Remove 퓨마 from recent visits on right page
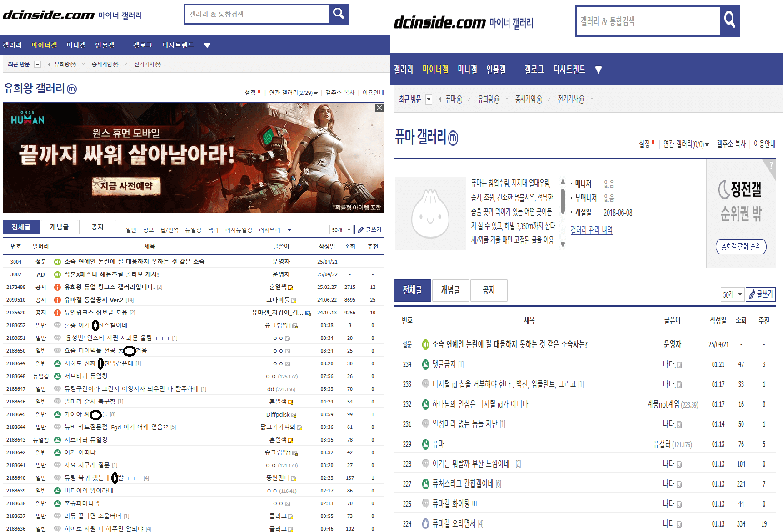The height and width of the screenshot is (532, 783). [x=469, y=99]
